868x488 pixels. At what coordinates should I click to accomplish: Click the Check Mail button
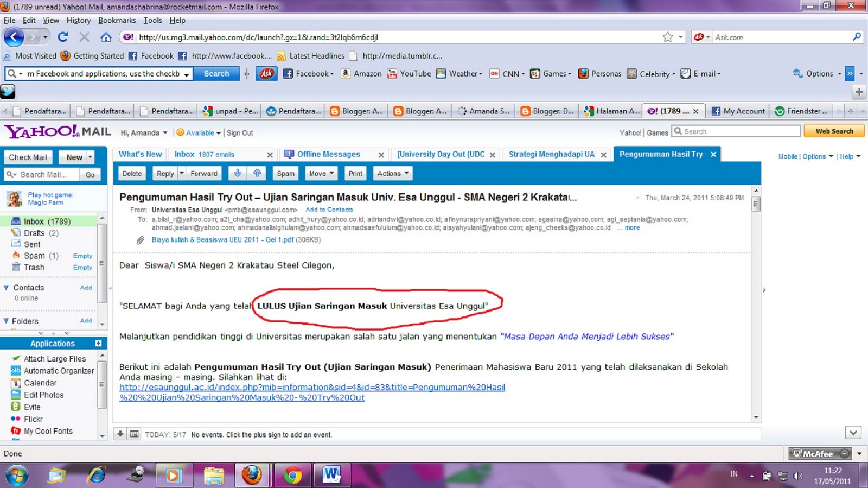coord(28,157)
